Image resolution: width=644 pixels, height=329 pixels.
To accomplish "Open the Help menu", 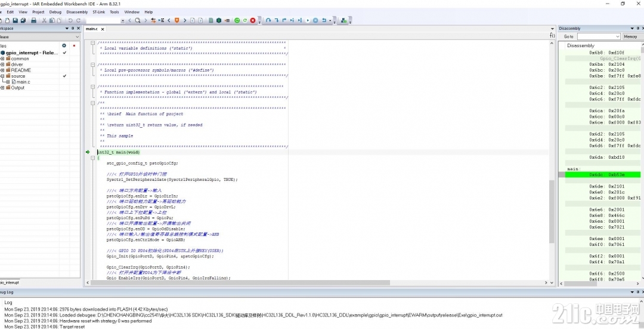I will point(148,12).
